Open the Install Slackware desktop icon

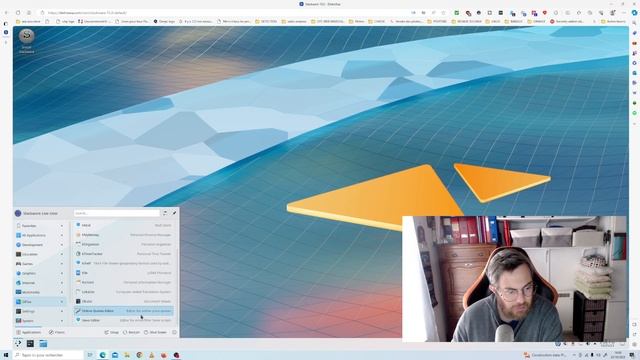[x=27, y=40]
